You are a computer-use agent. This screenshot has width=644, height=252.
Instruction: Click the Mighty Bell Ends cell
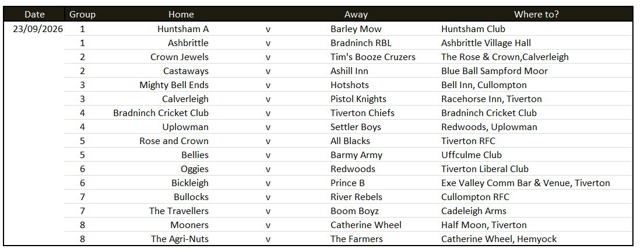click(x=174, y=85)
